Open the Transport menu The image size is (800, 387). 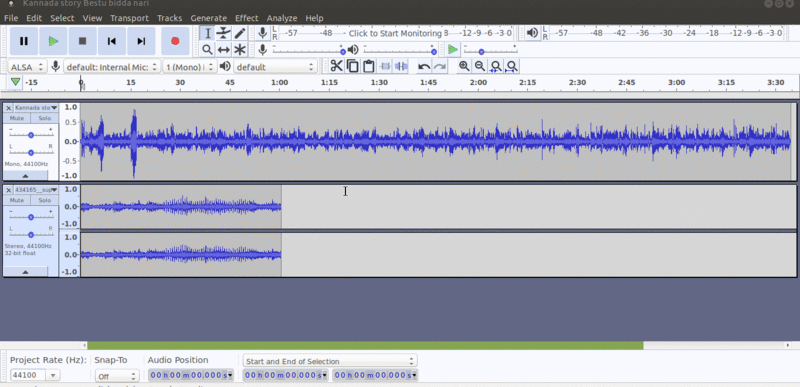click(129, 18)
